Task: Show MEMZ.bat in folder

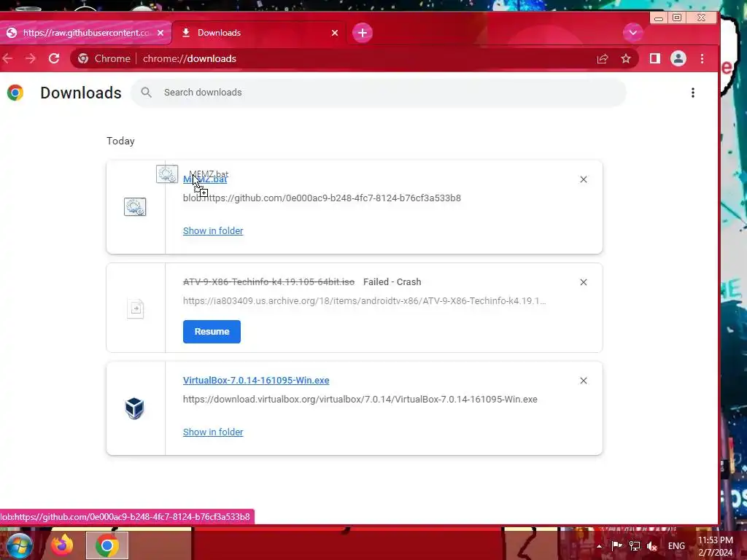Action: coord(213,231)
